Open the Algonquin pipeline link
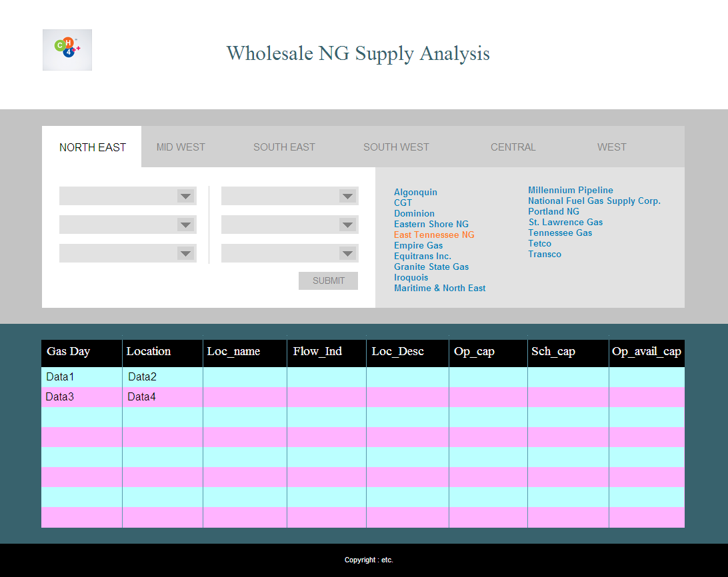The width and height of the screenshot is (728, 577). point(415,193)
